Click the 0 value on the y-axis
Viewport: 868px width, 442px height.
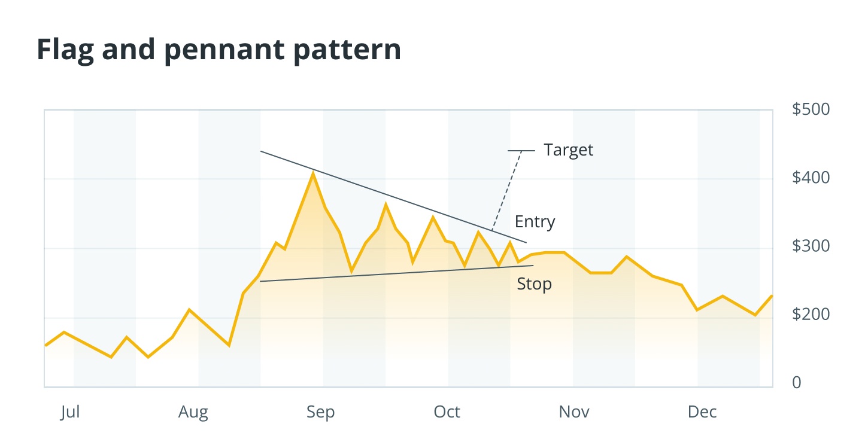coord(796,383)
